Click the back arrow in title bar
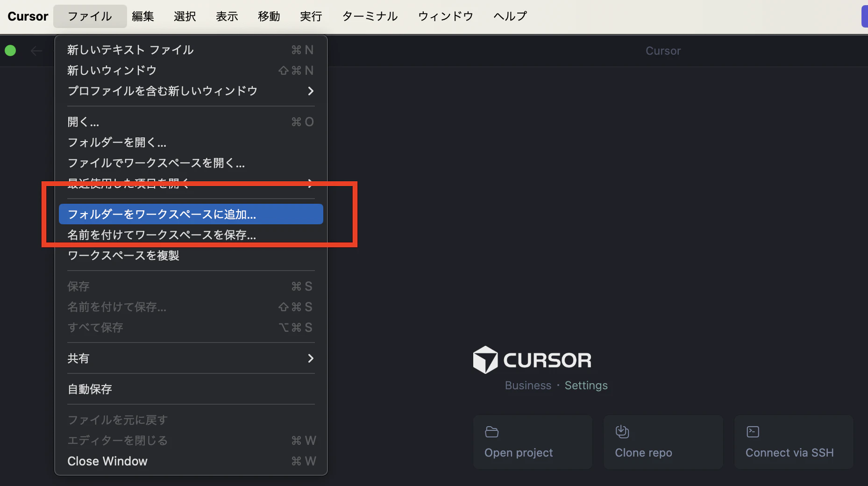 click(36, 50)
